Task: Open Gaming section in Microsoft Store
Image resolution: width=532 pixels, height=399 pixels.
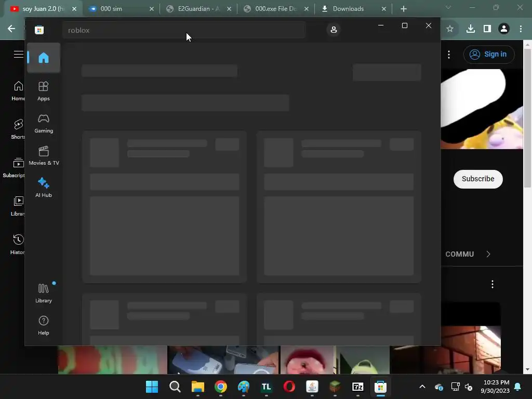Action: point(44,124)
